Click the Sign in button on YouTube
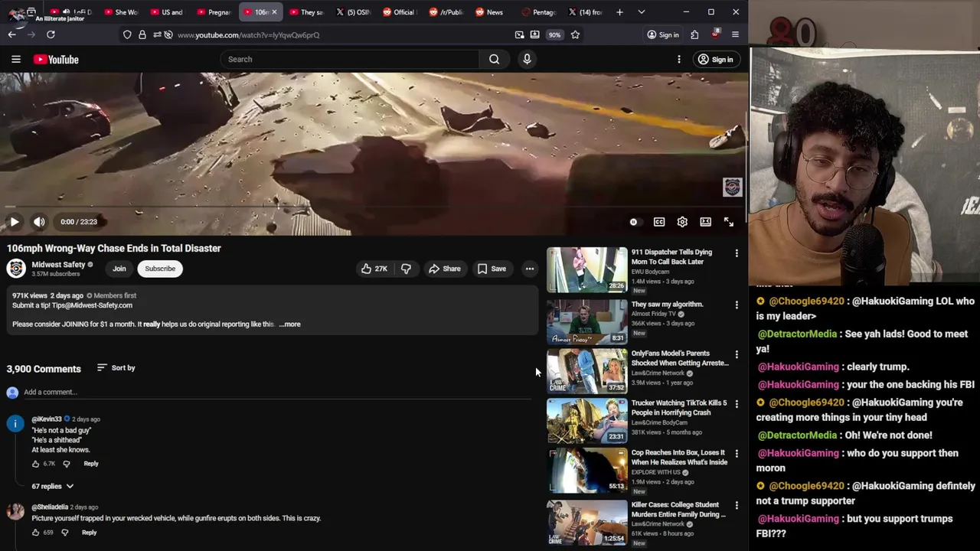Screen dimensions: 980x551 pos(715,59)
